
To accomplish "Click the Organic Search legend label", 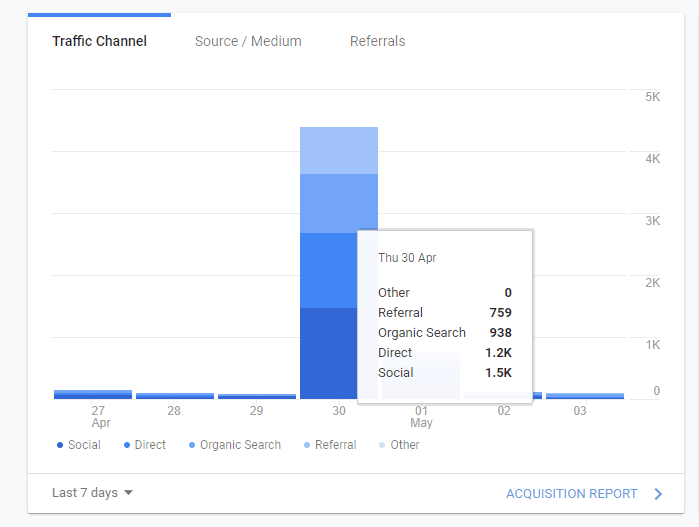I will [x=240, y=445].
